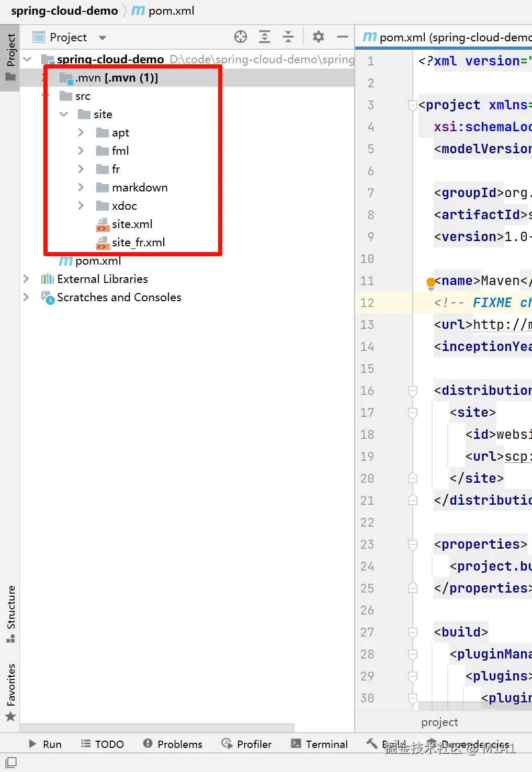
Task: Collapse the spring-cloud-demo root node
Action: pos(27,60)
